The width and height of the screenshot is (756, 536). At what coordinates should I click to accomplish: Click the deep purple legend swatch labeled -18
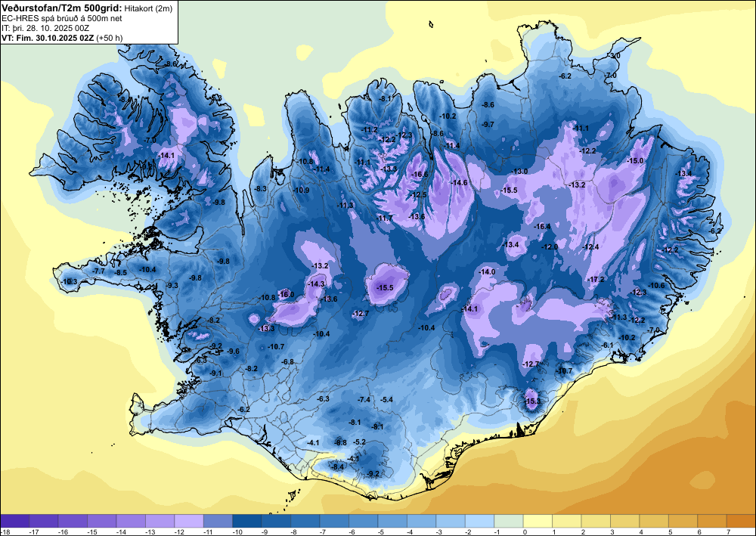click(x=15, y=521)
